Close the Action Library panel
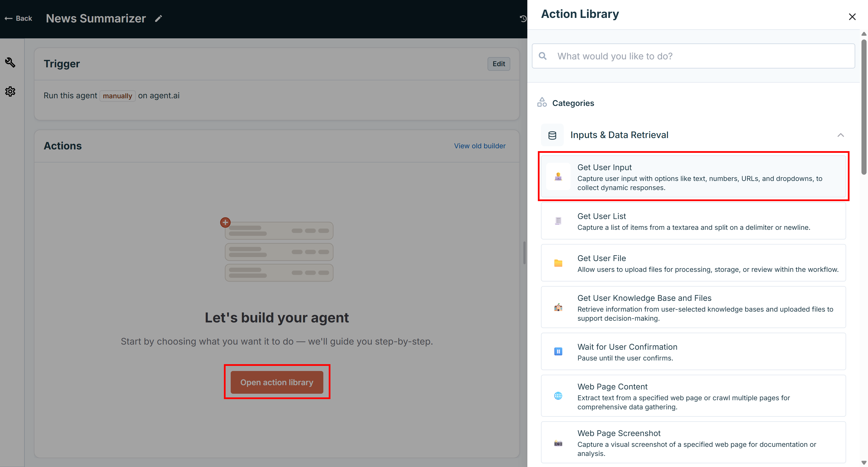 (852, 16)
